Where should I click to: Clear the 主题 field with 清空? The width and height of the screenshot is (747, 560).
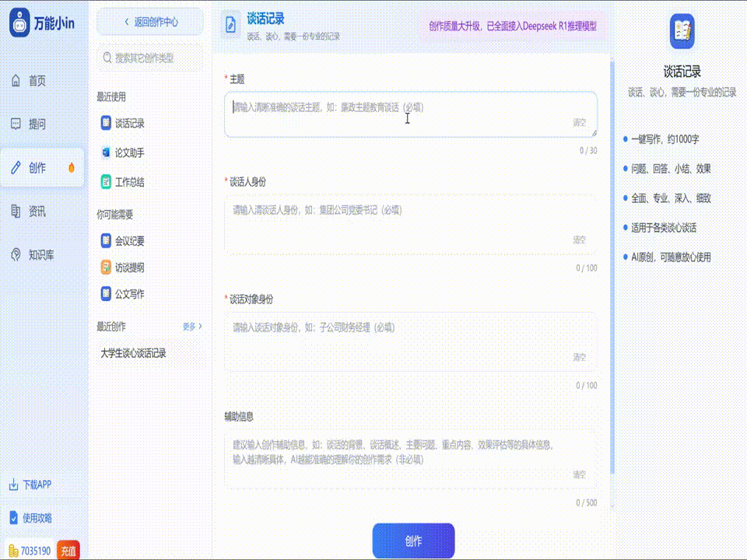coord(579,122)
